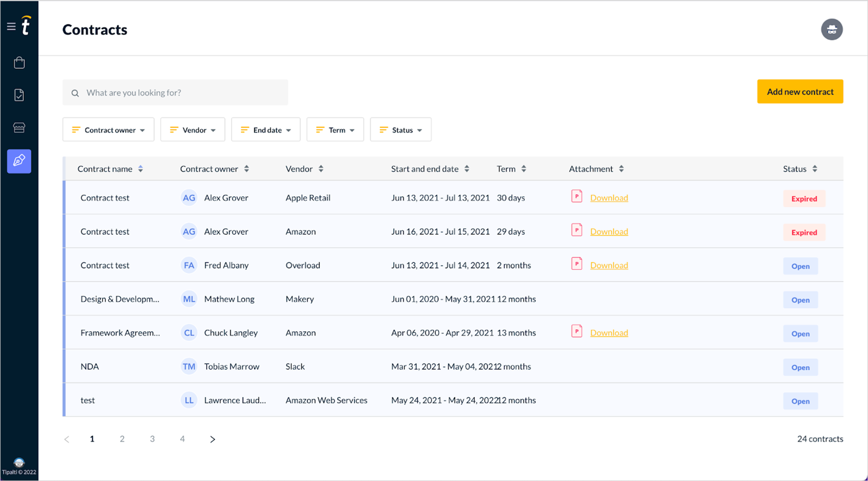
Task: Click Open status badge for Slack row
Action: click(800, 368)
